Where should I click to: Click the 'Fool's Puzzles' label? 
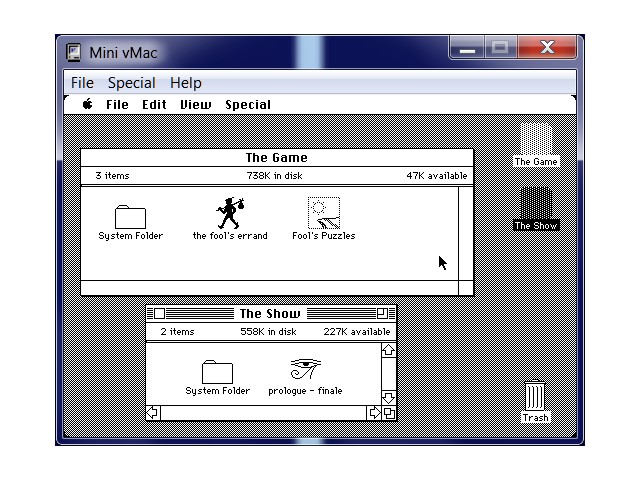point(324,236)
